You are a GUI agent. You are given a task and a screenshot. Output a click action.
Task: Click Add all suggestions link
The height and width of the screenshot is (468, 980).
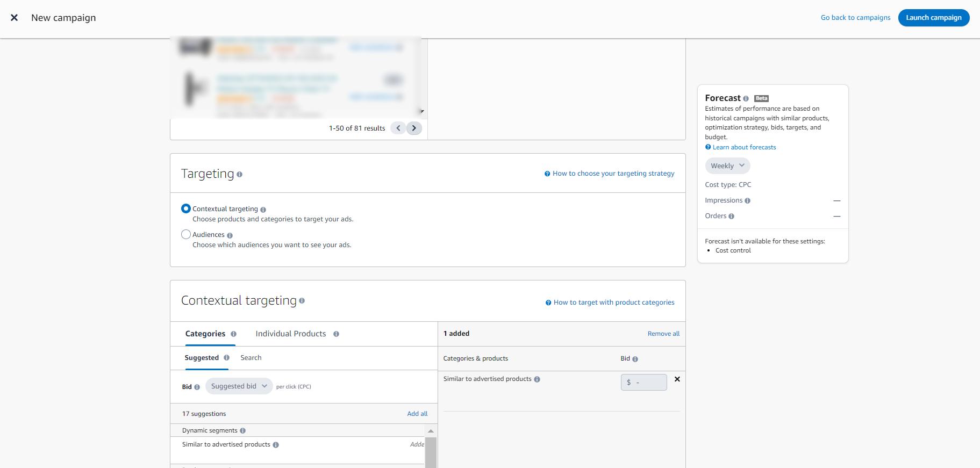[x=417, y=414]
